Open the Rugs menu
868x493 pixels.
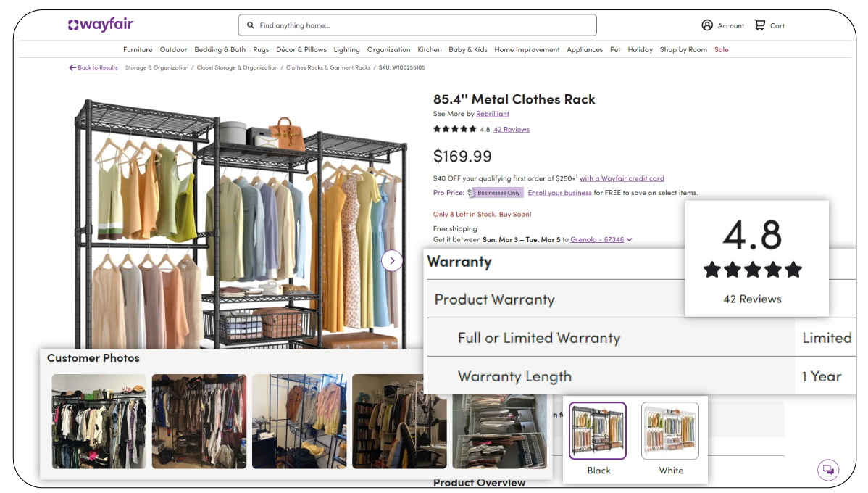pyautogui.click(x=261, y=50)
